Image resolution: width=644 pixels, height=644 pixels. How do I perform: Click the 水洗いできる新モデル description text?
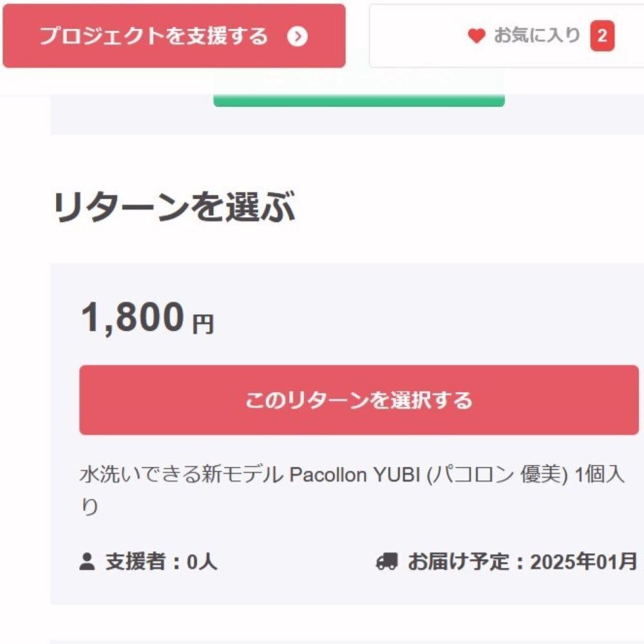180,475
